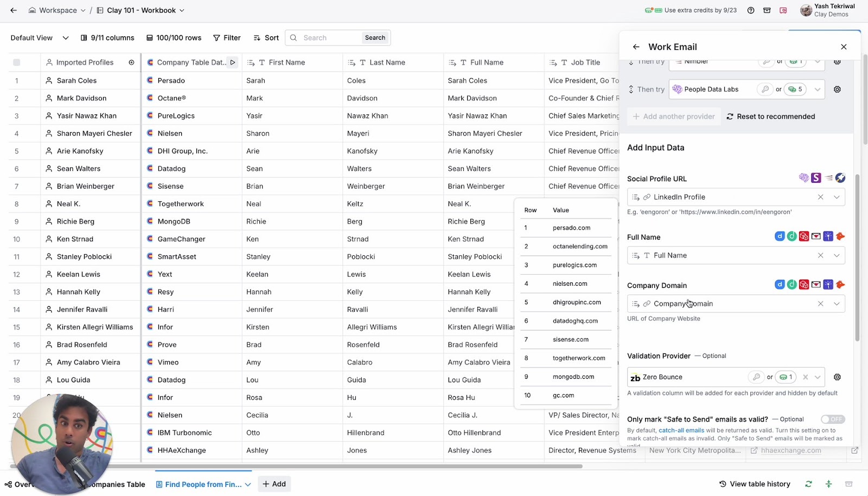Open the Filter menu
Viewport: 868px width, 496px height.
[227, 38]
